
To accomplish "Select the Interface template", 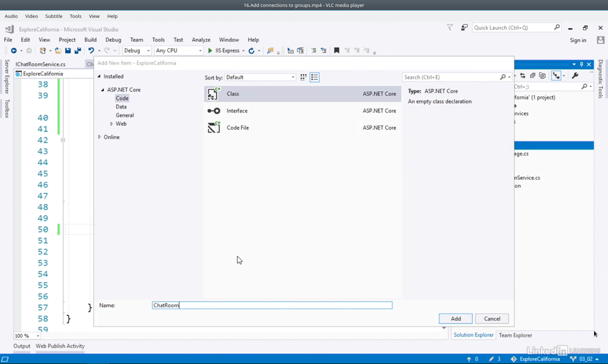I will [x=302, y=111].
